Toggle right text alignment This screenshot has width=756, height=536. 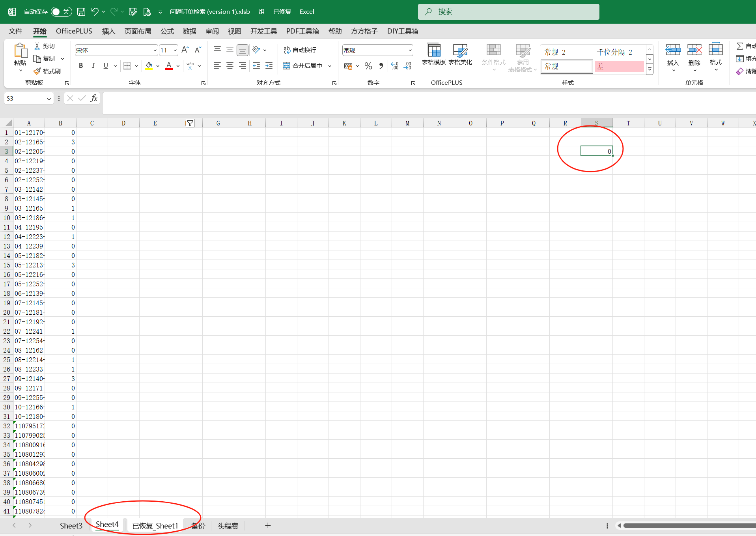point(243,66)
